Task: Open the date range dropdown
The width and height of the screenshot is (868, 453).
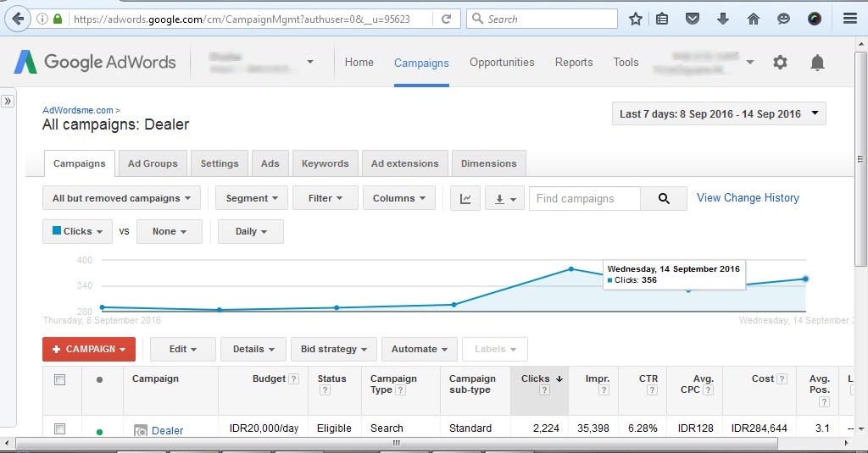Action: click(719, 113)
